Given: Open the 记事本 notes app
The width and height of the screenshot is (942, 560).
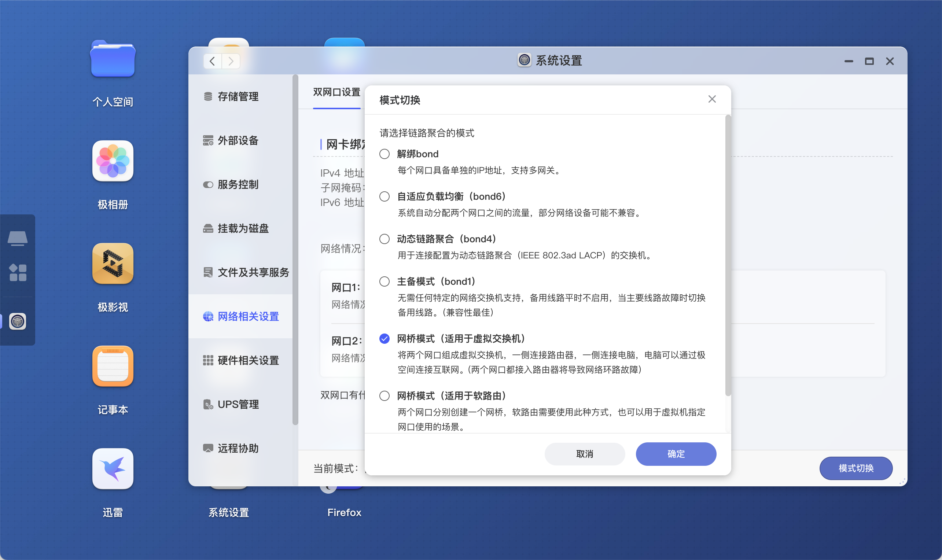Looking at the screenshot, I should pos(113,366).
